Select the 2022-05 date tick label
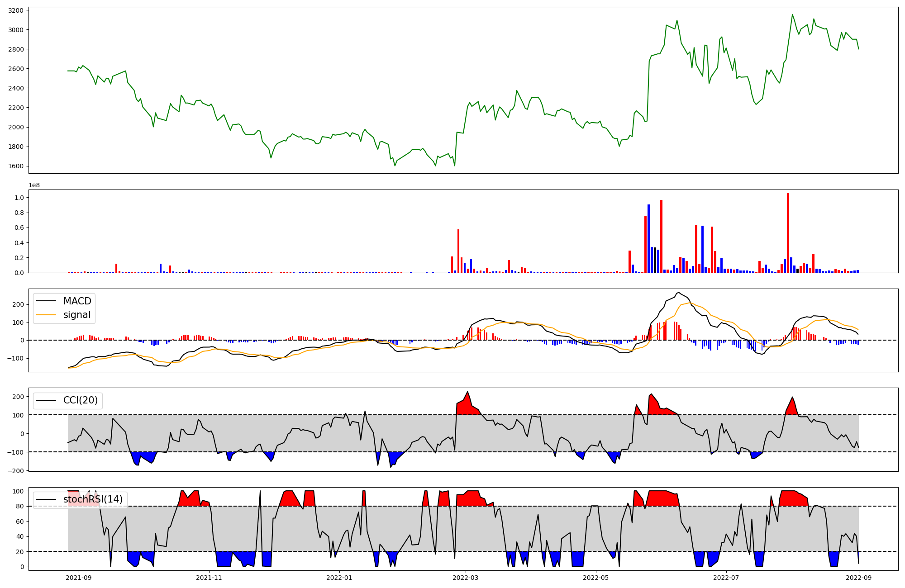This screenshot has width=905, height=588. (595, 578)
